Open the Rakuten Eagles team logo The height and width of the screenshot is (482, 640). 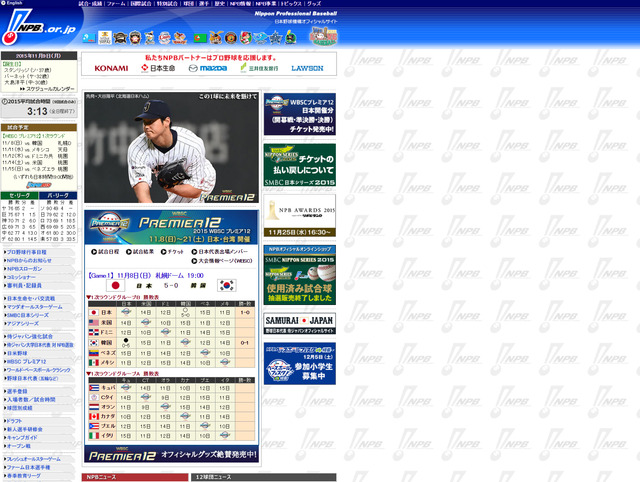(180, 38)
